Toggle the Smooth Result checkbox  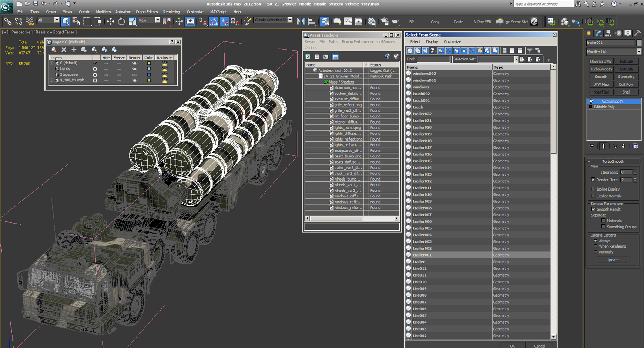[x=593, y=209]
